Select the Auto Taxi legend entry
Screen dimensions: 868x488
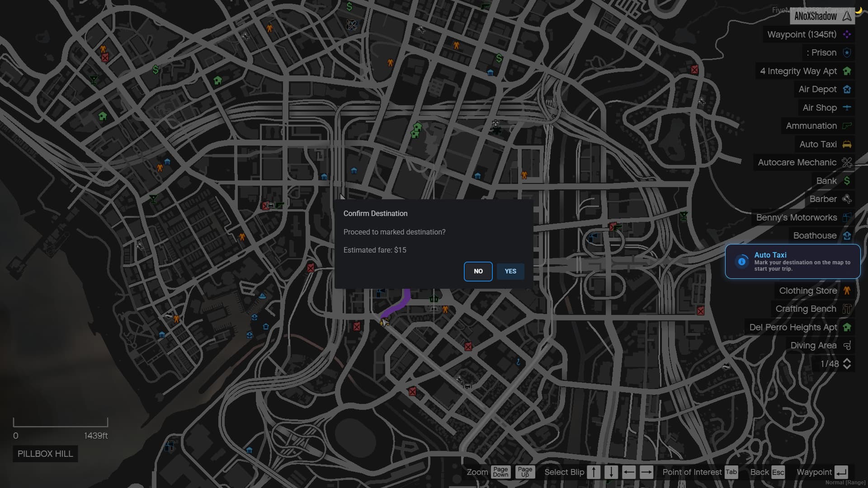pos(825,144)
